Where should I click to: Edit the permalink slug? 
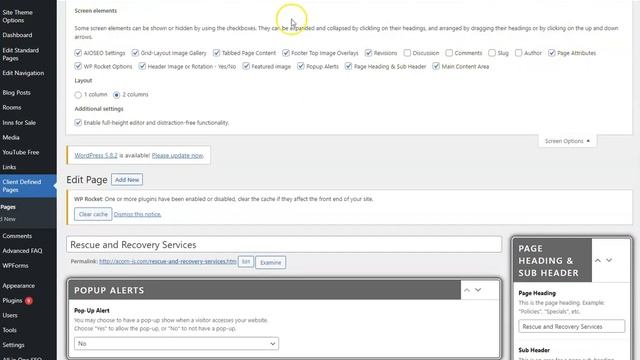tap(246, 262)
